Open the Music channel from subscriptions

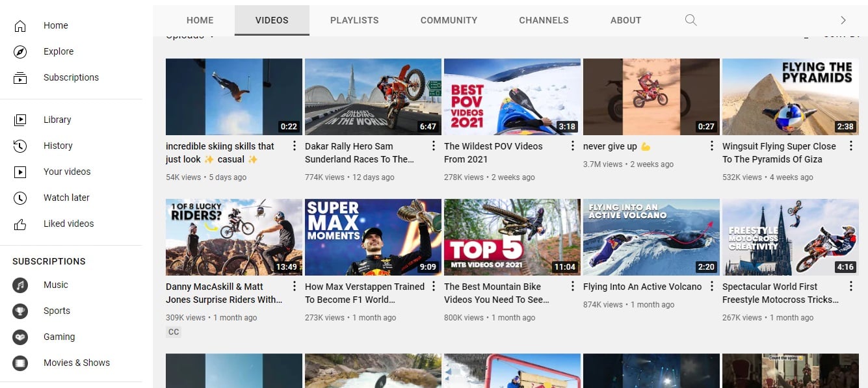pyautogui.click(x=55, y=285)
